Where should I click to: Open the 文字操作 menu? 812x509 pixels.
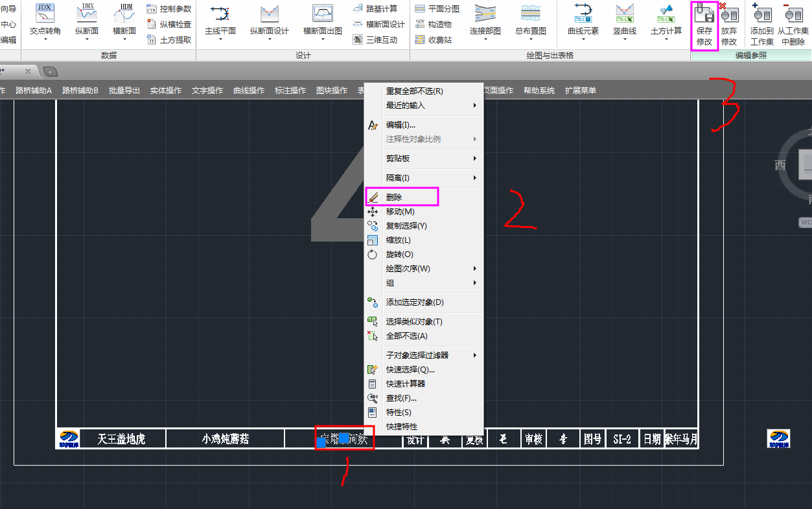click(x=207, y=91)
